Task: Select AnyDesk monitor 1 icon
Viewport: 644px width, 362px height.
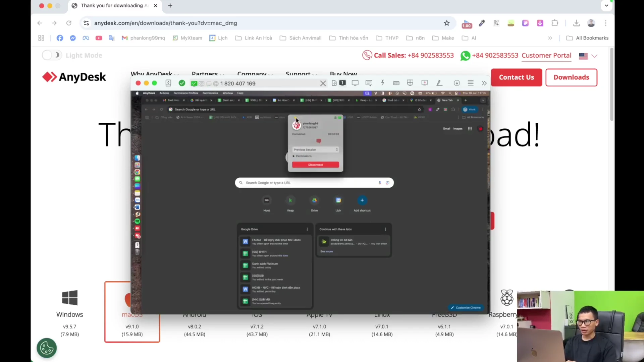Action: click(342, 83)
